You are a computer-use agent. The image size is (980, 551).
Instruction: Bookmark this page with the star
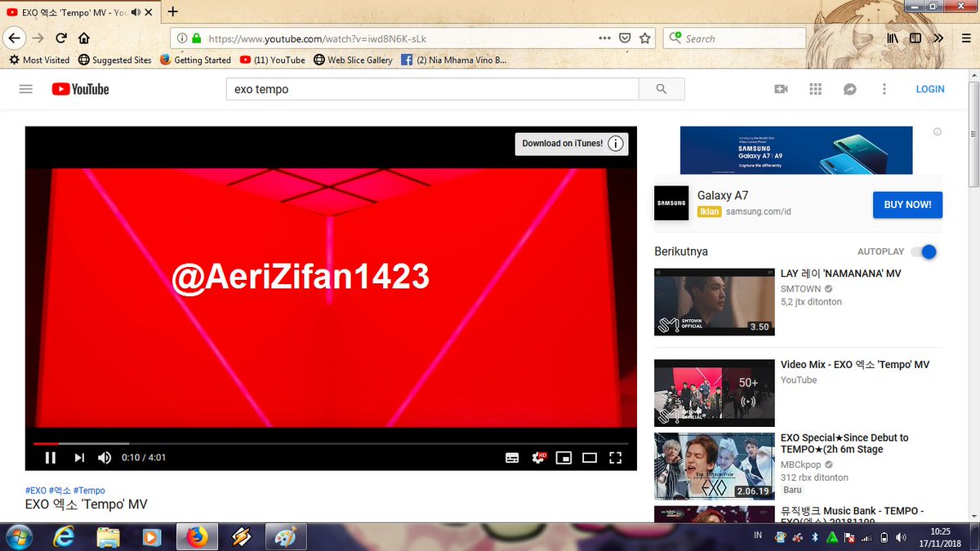click(645, 38)
